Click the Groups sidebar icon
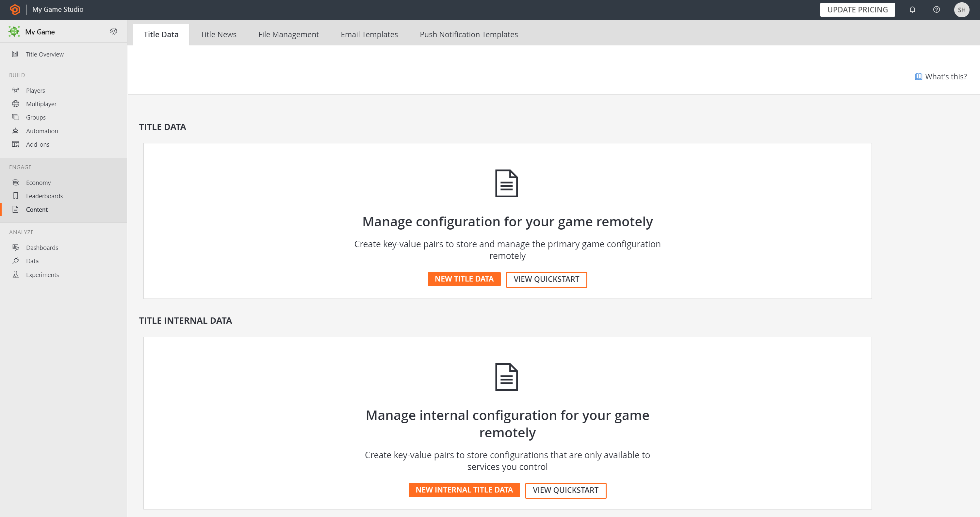Viewport: 980px width, 517px height. (x=16, y=117)
